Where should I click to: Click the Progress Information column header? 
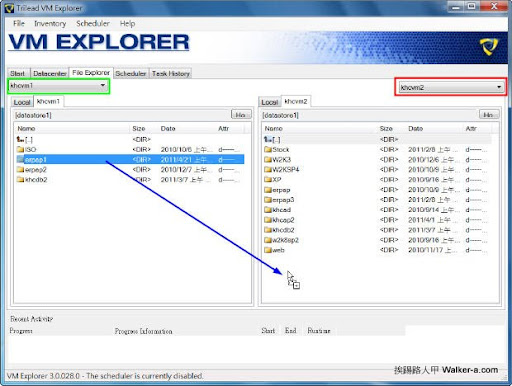pyautogui.click(x=144, y=331)
